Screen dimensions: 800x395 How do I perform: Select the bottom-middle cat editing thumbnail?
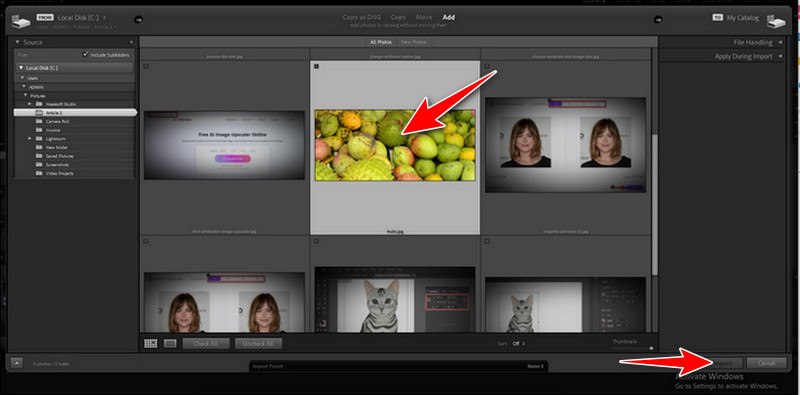click(x=395, y=300)
